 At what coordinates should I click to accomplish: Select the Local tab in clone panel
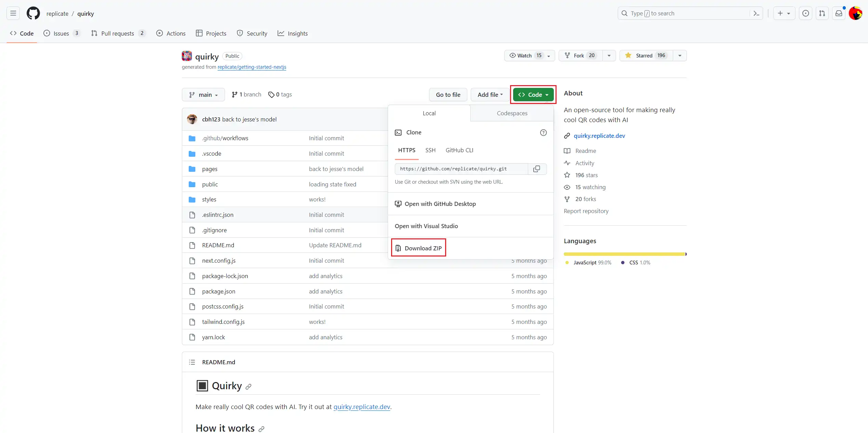429,113
